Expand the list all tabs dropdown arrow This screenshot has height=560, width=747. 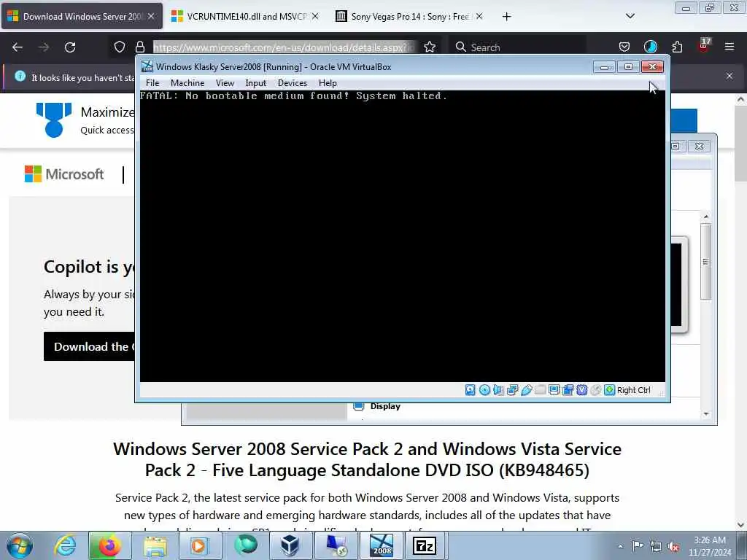[x=630, y=16]
